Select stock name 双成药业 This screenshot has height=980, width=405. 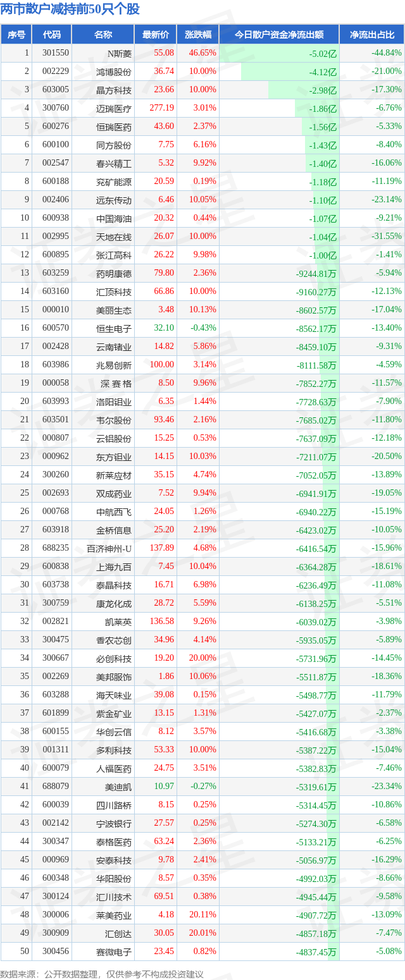point(114,493)
